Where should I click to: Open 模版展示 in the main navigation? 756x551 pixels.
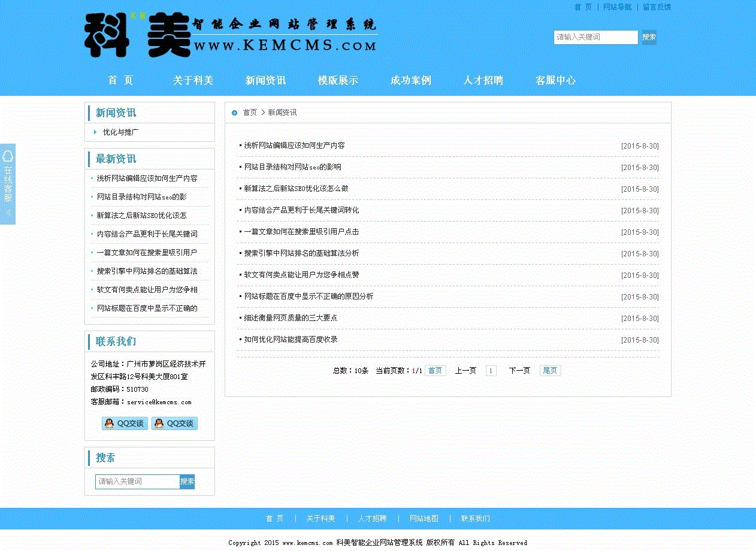(x=338, y=80)
